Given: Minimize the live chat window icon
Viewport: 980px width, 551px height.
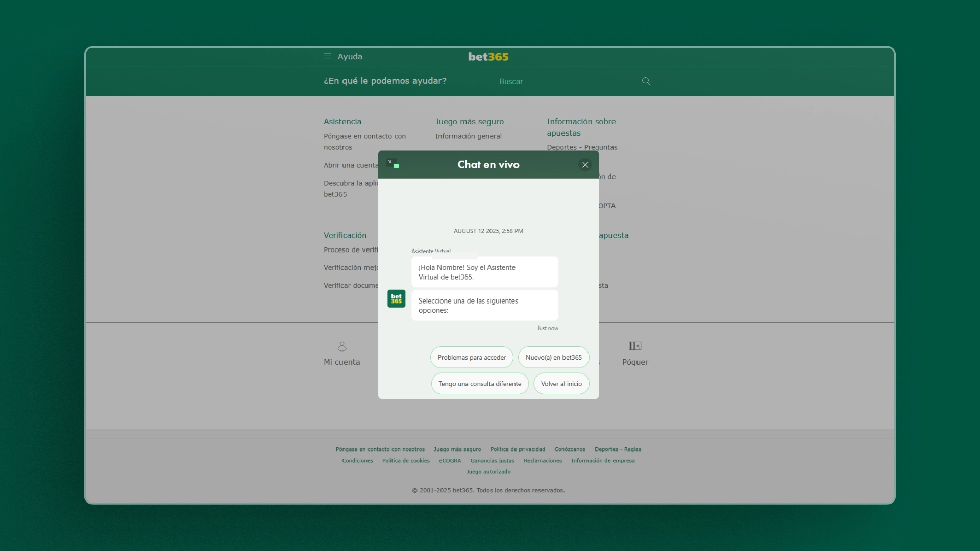Looking at the screenshot, I should pyautogui.click(x=393, y=164).
